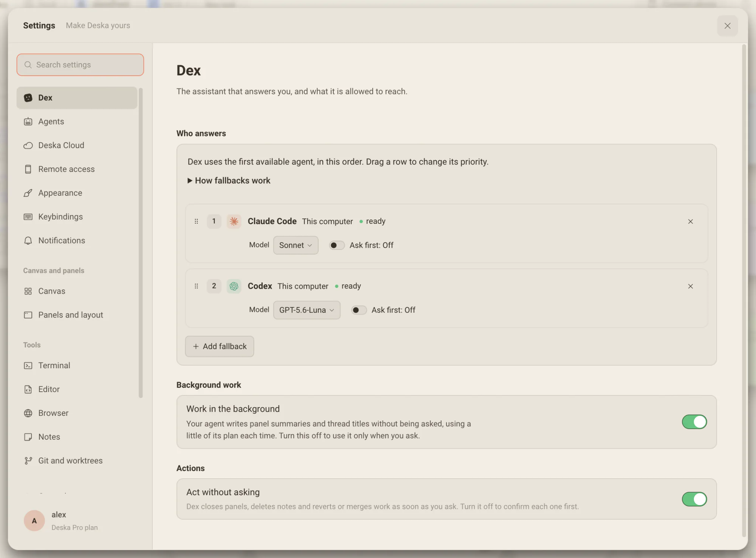Toggle Ask first for Codex
Image resolution: width=756 pixels, height=558 pixels.
(x=359, y=310)
